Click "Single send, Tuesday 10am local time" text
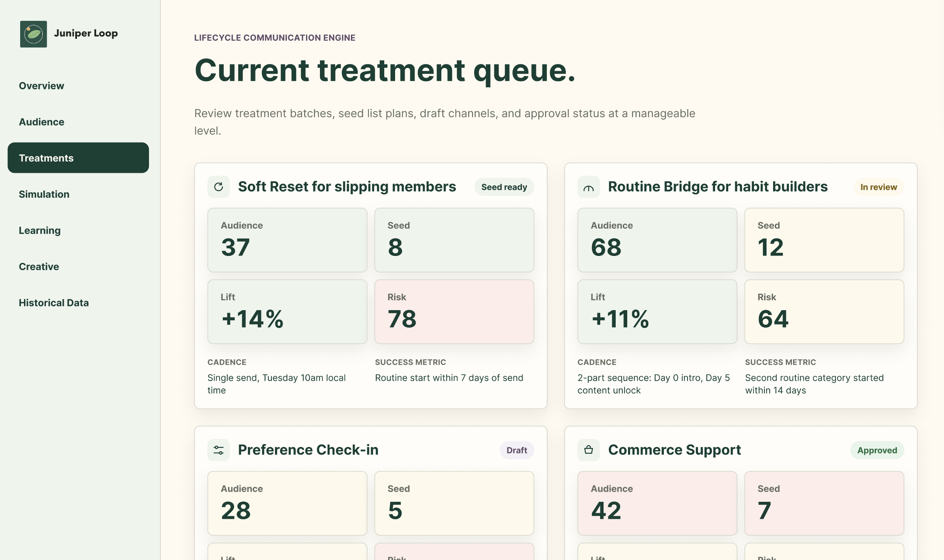The width and height of the screenshot is (944, 560). [x=277, y=384]
